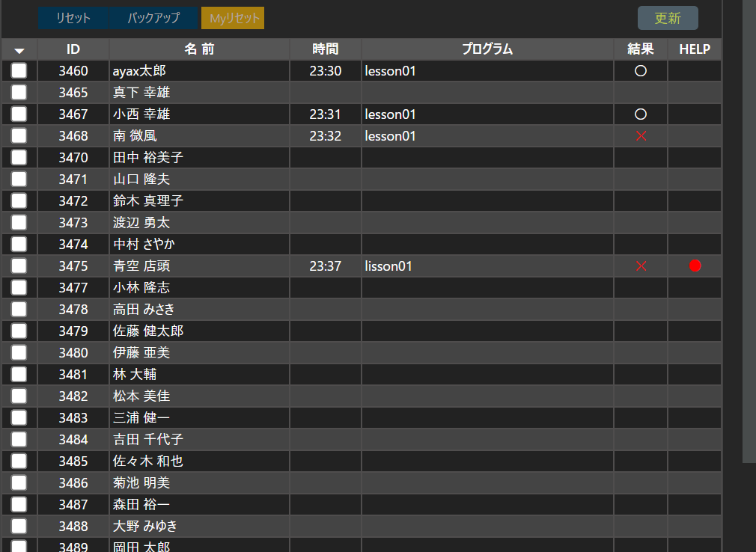
Task: Click the ID column header
Action: click(x=73, y=49)
